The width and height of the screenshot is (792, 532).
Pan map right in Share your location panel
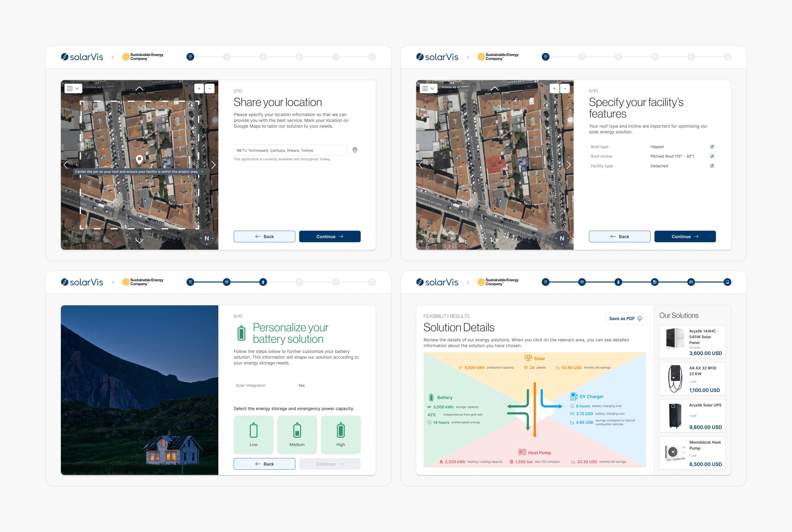213,165
